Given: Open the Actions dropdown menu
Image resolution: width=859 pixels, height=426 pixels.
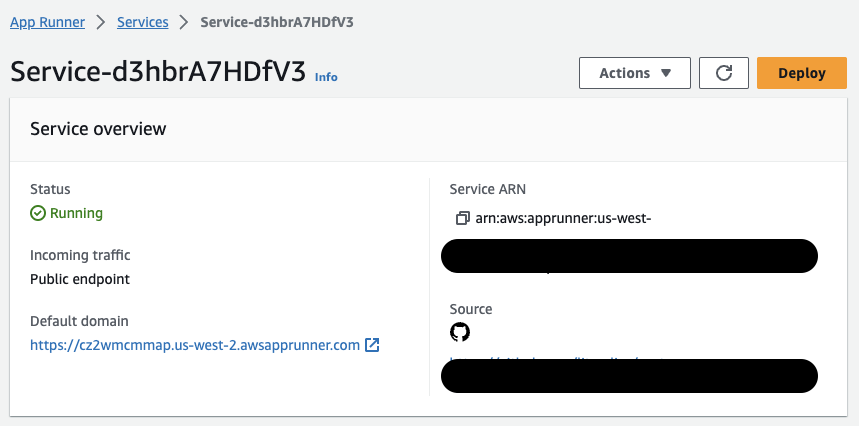Looking at the screenshot, I should 635,73.
